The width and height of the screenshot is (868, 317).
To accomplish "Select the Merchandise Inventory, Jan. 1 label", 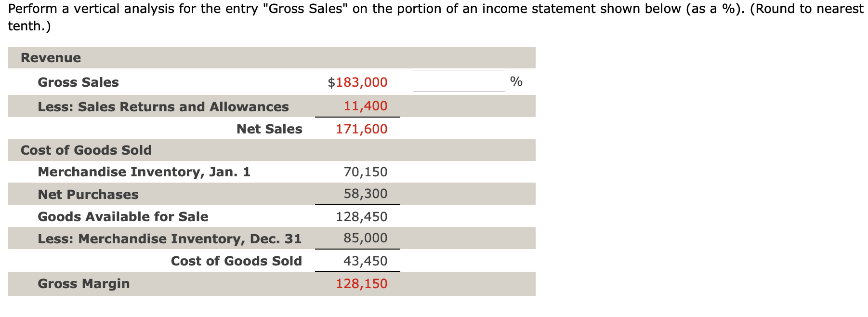I will (144, 172).
